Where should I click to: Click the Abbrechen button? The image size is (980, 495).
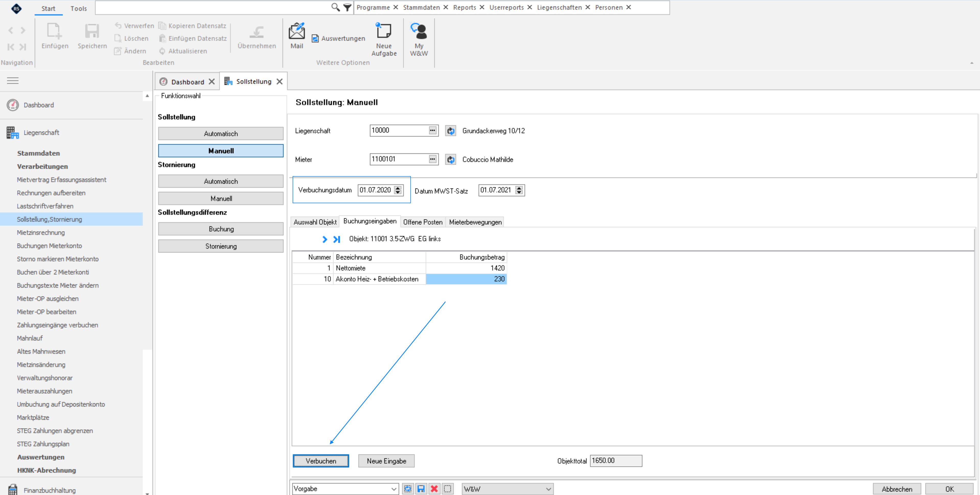(x=897, y=489)
